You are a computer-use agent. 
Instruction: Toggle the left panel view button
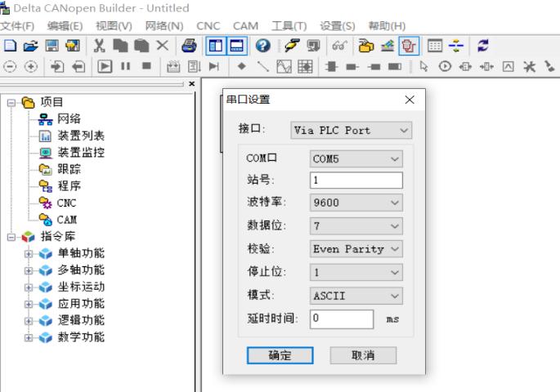(x=216, y=46)
